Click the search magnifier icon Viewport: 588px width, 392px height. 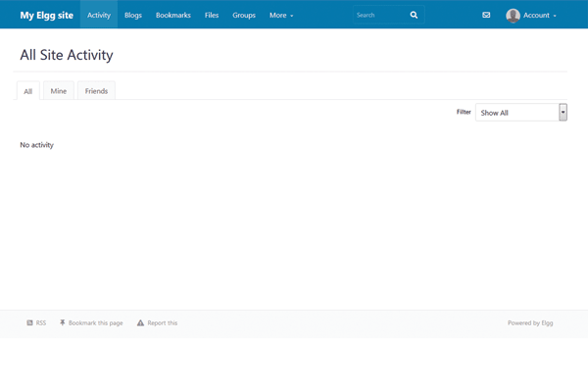tap(414, 16)
